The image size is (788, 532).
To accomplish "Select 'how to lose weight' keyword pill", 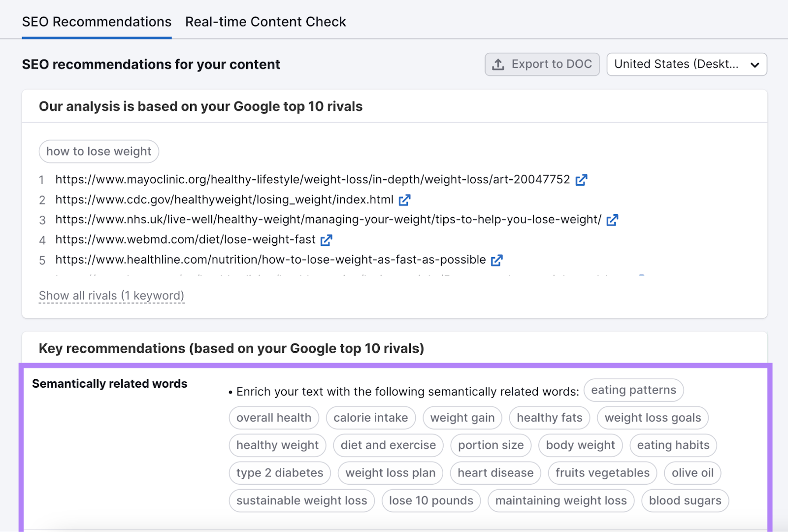I will (98, 151).
